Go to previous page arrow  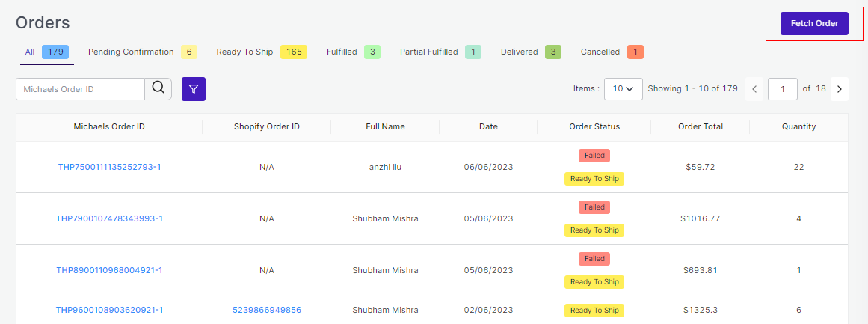754,89
